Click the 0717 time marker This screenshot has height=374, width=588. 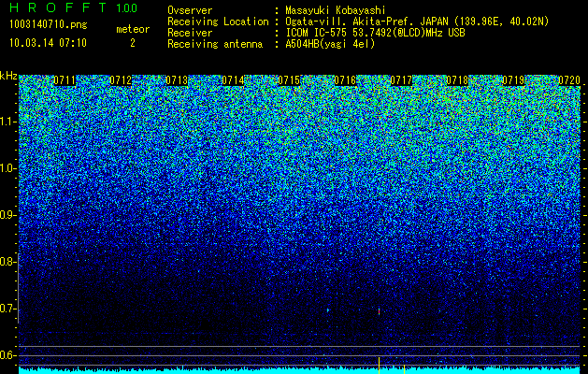pos(401,80)
